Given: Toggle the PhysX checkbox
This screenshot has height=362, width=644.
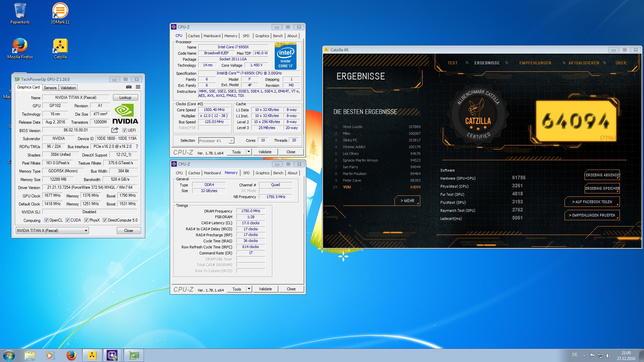Looking at the screenshot, I should [x=86, y=220].
